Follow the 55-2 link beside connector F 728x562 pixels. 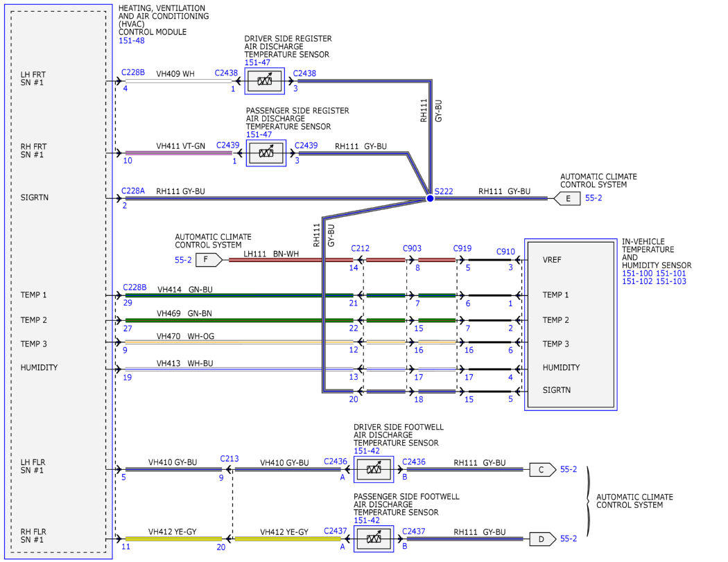183,260
